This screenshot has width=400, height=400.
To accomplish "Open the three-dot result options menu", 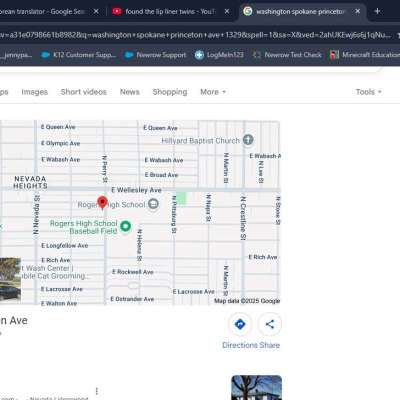I will point(97,391).
